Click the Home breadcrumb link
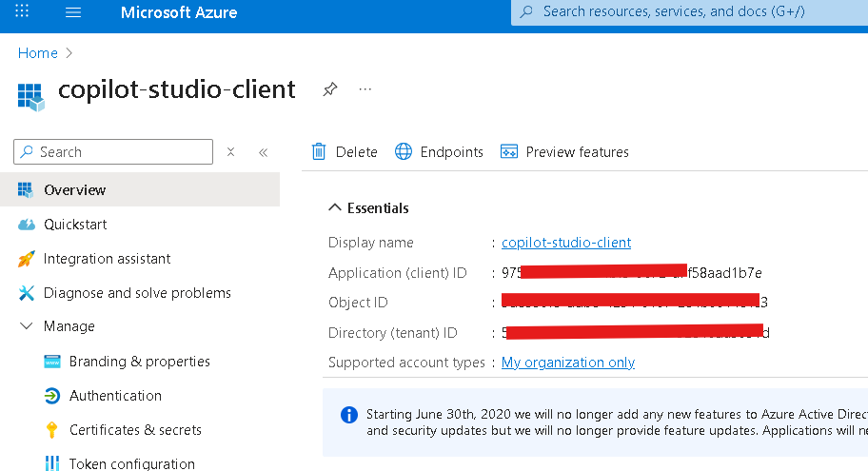This screenshot has height=471, width=868. (x=38, y=53)
